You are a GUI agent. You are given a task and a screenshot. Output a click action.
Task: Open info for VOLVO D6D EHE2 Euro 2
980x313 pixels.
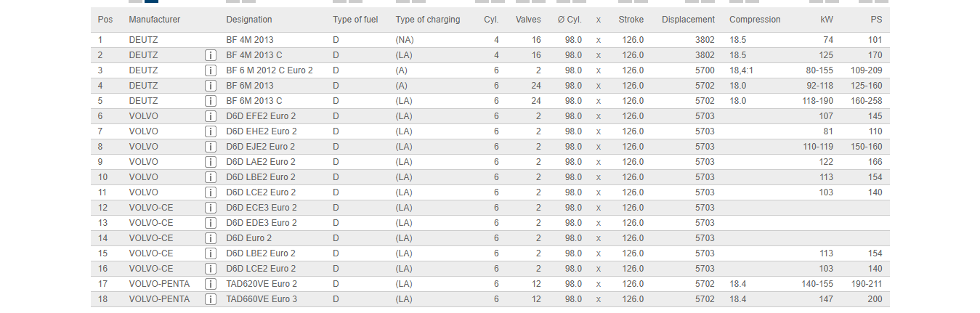click(211, 131)
